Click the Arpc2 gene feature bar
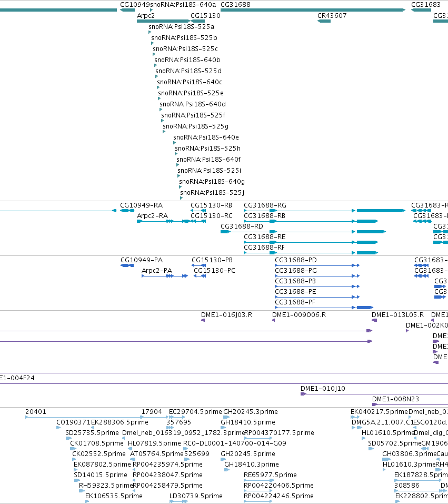Viewport: 448px width, 504px height. click(163, 21)
